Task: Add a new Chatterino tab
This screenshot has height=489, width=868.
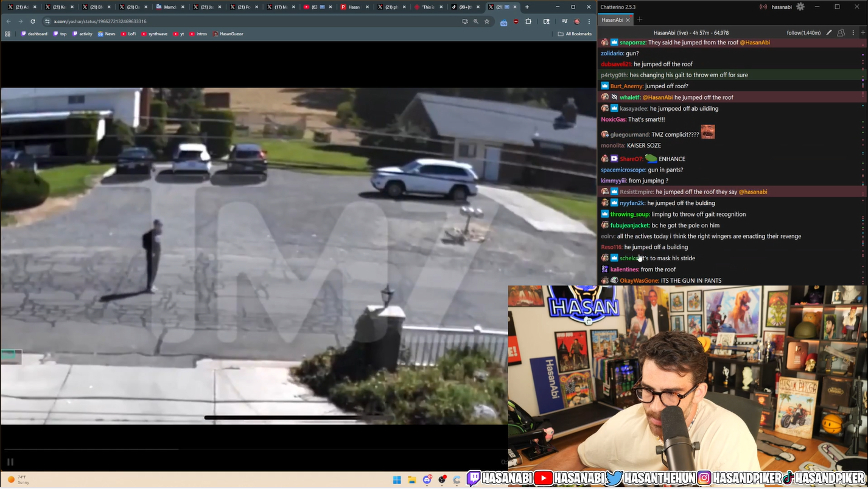Action: (640, 19)
